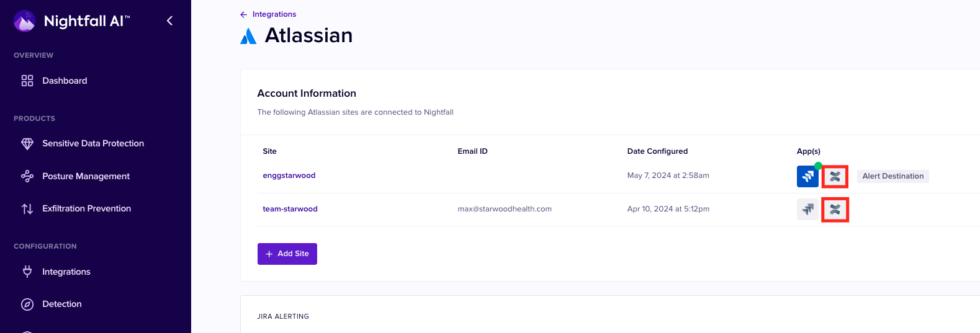Image resolution: width=980 pixels, height=333 pixels.
Task: Open Exfiltration Prevention section
Action: pos(86,208)
